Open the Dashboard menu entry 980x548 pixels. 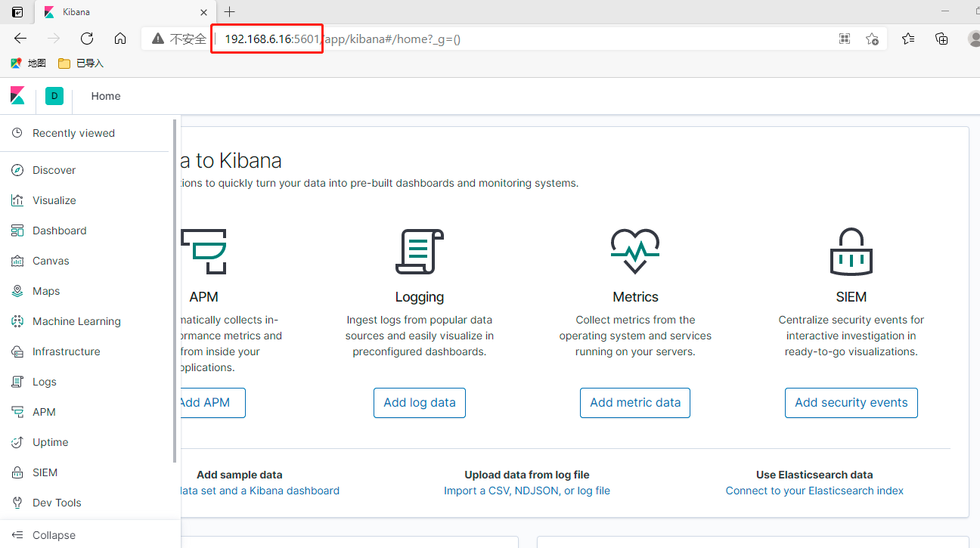59,231
